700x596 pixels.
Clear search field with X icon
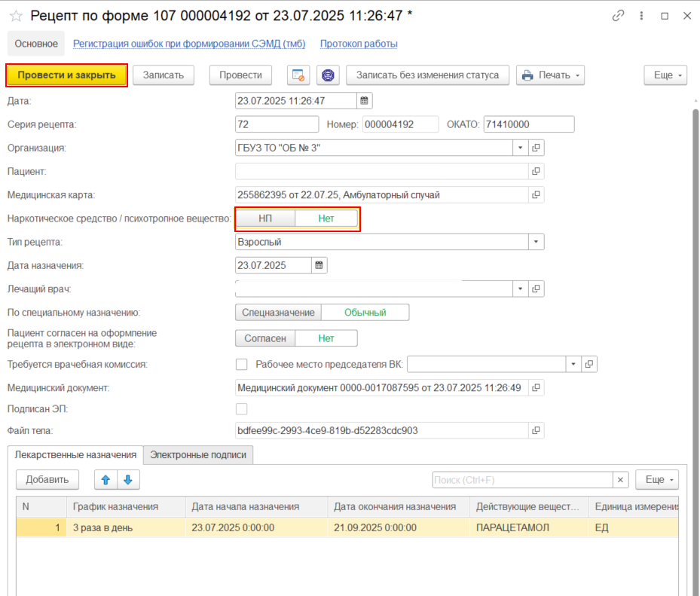(620, 480)
